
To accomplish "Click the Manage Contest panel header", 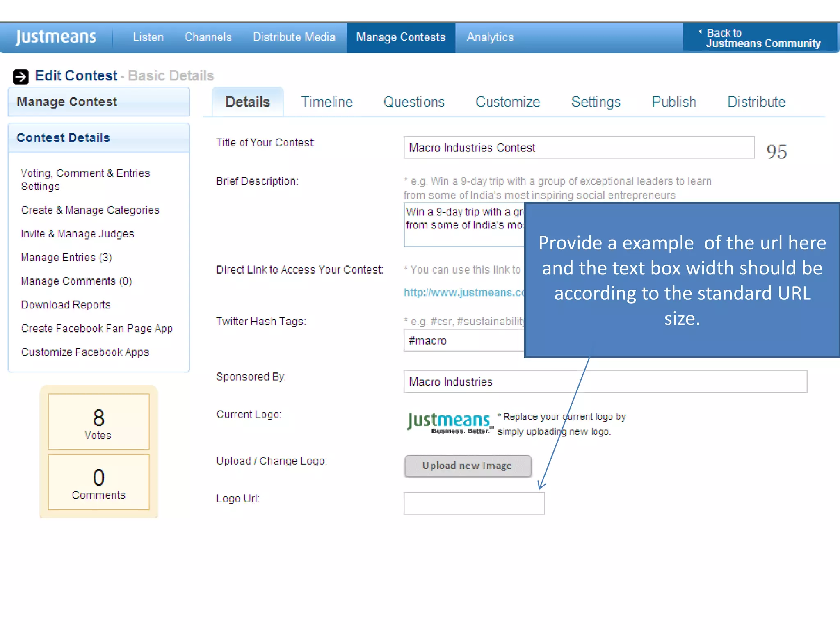I will tap(99, 102).
